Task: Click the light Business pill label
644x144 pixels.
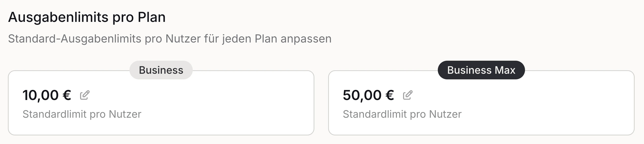Action: (x=161, y=70)
